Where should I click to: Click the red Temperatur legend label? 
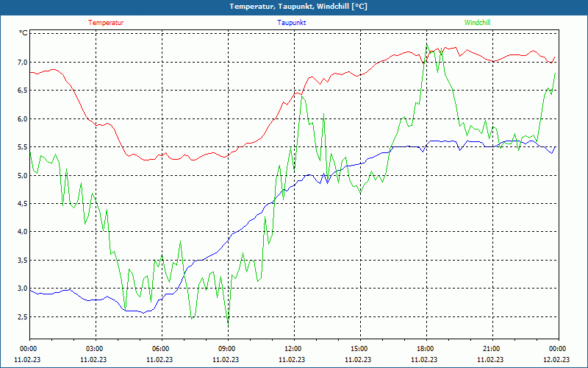(x=106, y=23)
